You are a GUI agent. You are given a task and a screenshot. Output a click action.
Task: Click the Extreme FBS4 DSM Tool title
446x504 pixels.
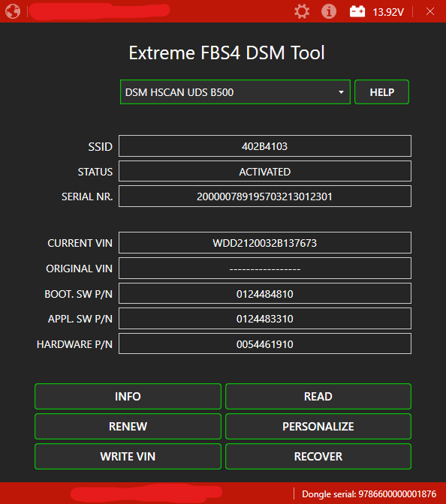pyautogui.click(x=227, y=52)
